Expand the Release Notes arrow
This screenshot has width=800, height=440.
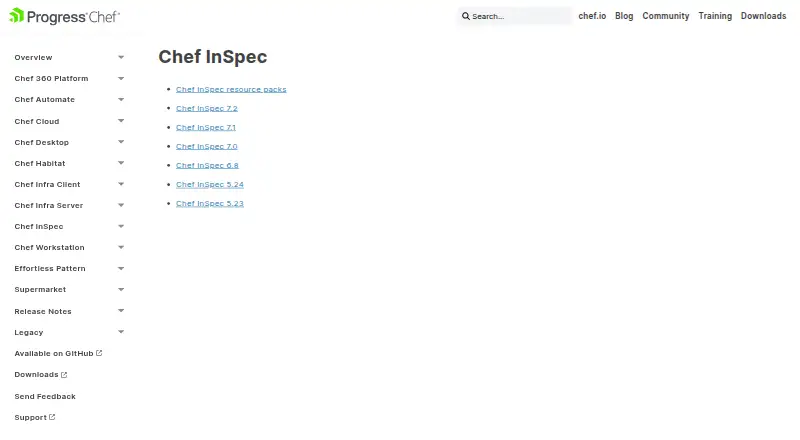tap(121, 310)
